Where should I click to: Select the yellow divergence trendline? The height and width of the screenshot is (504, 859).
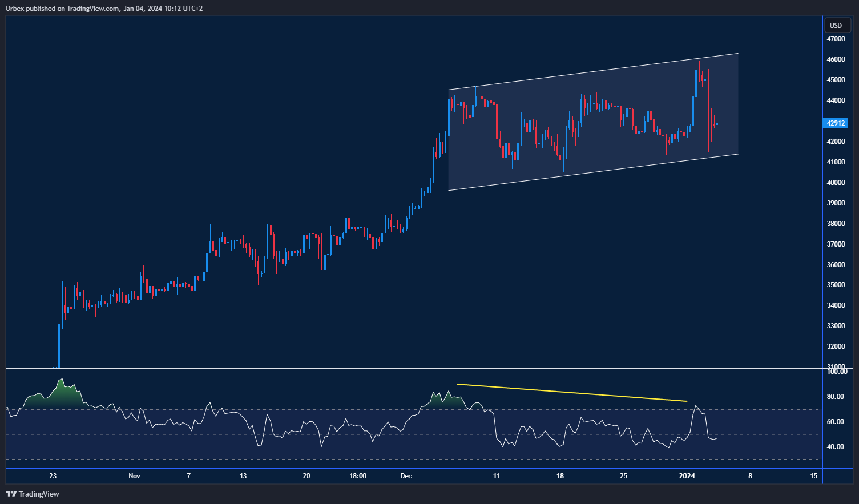tap(571, 392)
